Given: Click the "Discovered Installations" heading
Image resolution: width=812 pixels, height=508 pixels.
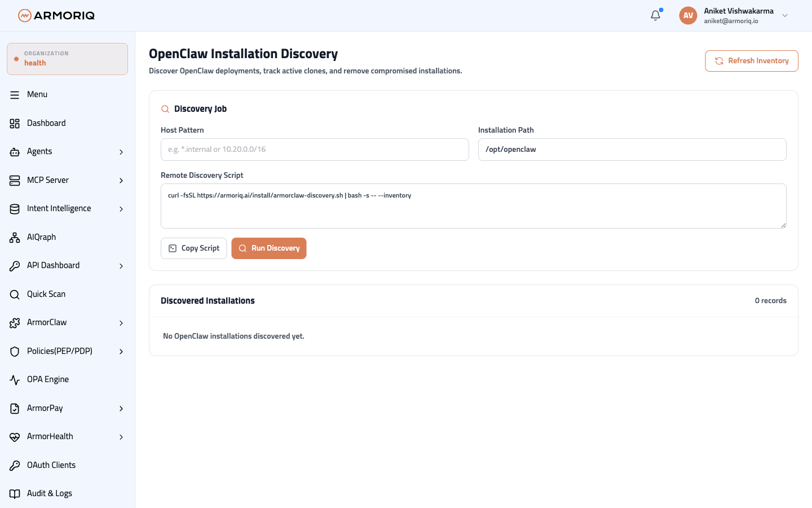Looking at the screenshot, I should pos(208,301).
